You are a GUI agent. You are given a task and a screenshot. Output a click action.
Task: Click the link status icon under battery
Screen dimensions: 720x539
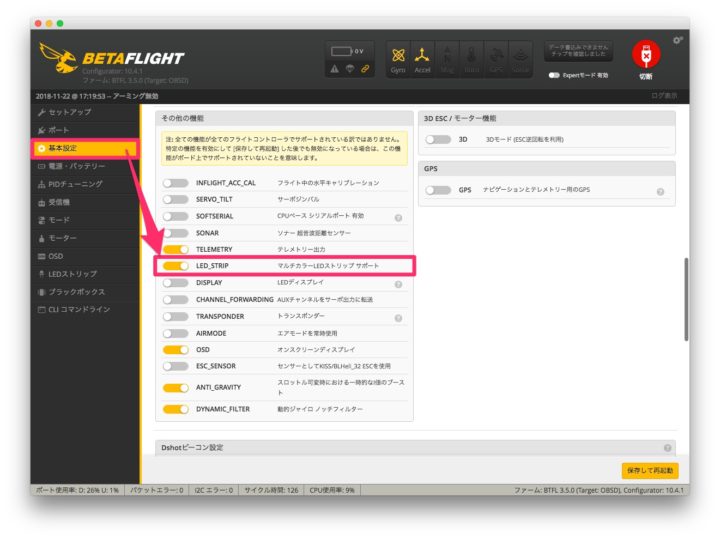tap(365, 68)
